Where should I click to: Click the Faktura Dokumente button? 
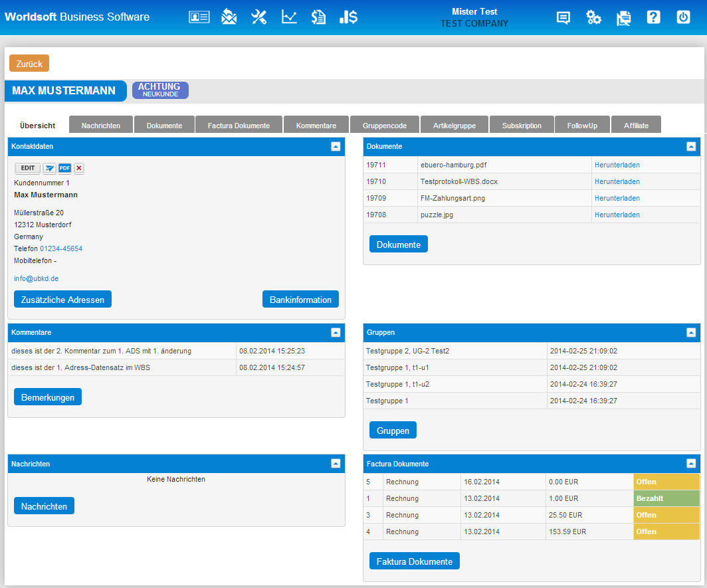point(415,561)
